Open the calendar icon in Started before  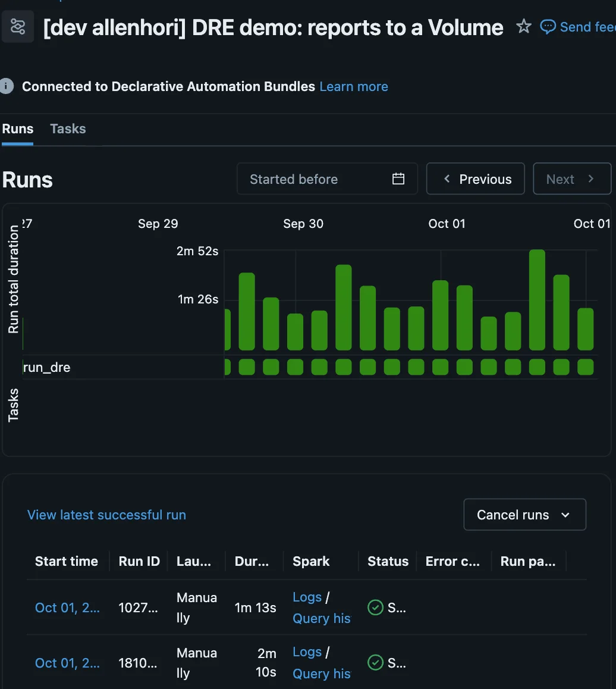coord(398,179)
